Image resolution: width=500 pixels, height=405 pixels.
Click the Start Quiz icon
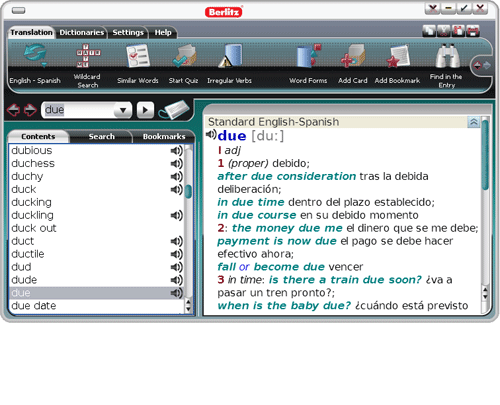[x=184, y=56]
